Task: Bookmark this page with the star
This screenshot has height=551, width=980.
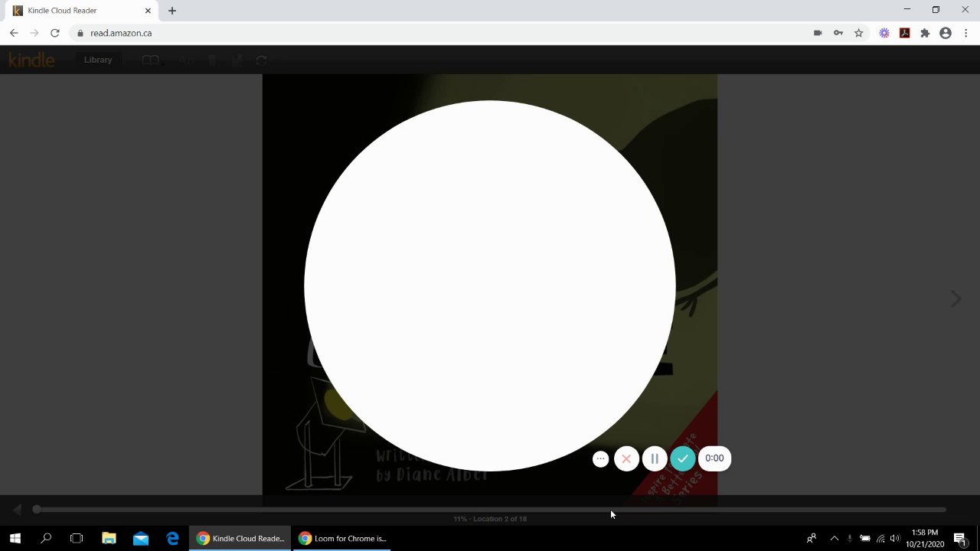Action: pos(859,33)
